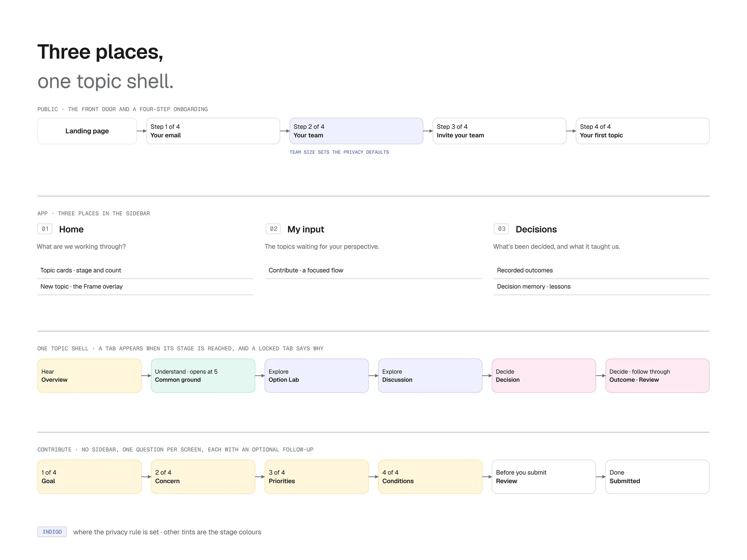Select the Decide Decision card
Image resolution: width=747 pixels, height=560 pixels.
pyautogui.click(x=543, y=376)
